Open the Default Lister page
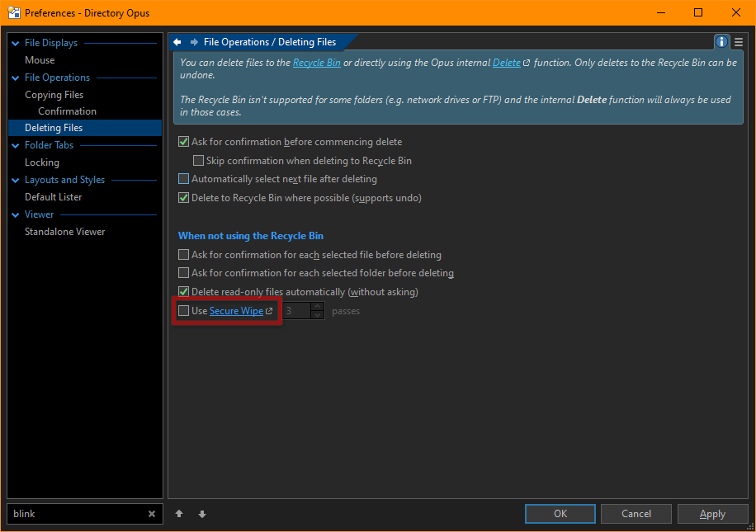Image resolution: width=756 pixels, height=532 pixels. (x=53, y=197)
